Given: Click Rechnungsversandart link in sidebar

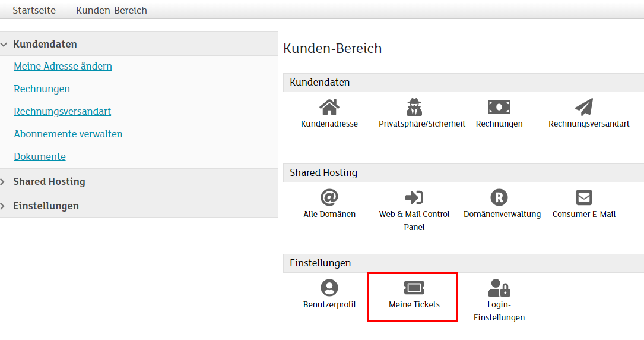Looking at the screenshot, I should pos(62,111).
